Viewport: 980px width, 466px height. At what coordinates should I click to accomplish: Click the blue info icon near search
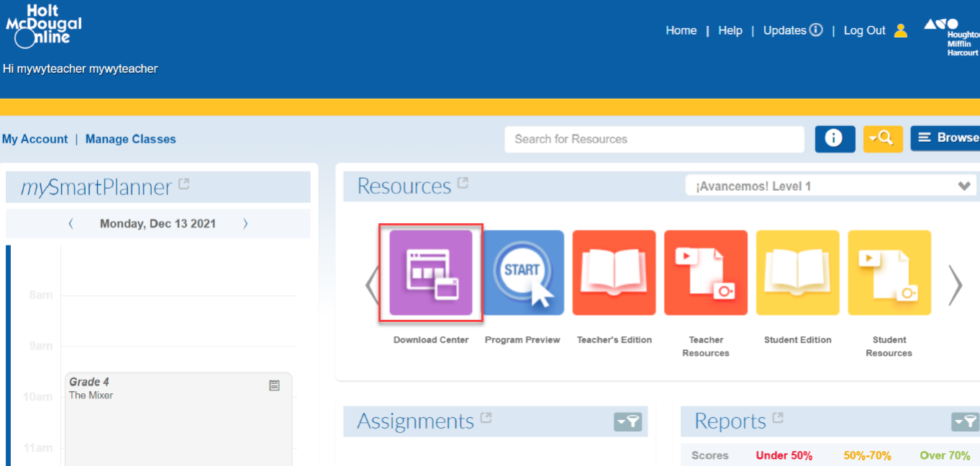tap(835, 138)
